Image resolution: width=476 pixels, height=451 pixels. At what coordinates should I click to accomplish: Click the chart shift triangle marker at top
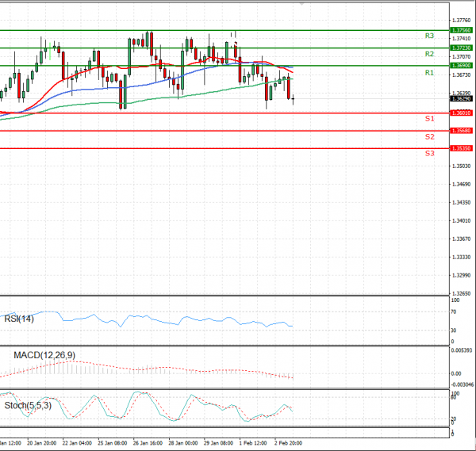[301, 3]
